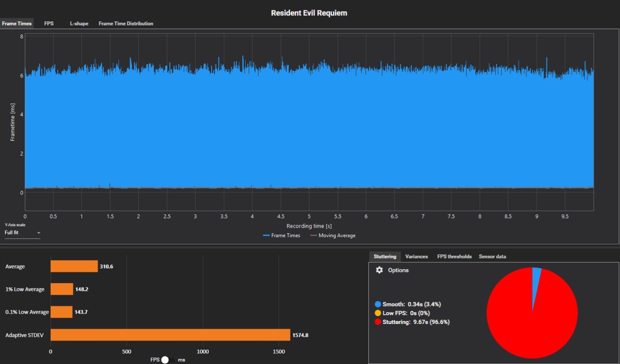Toggle the Moving Average legend entry
The image size is (620, 364).
coord(333,235)
